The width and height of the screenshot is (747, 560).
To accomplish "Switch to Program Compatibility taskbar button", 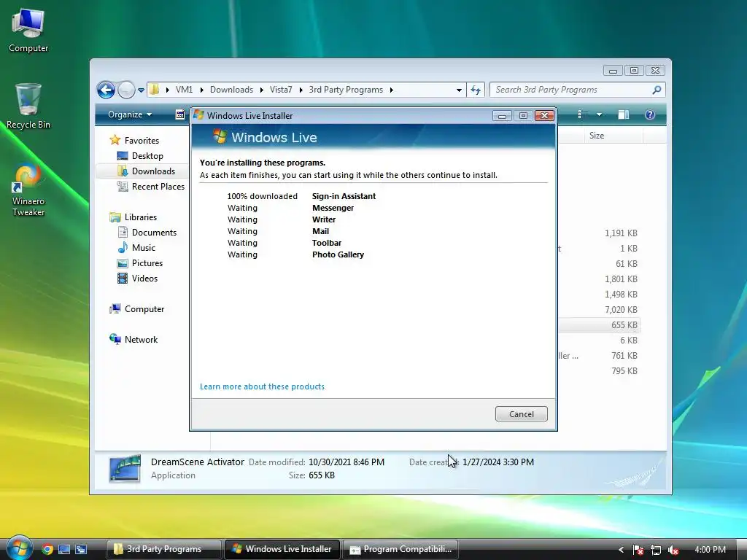I will [400, 549].
